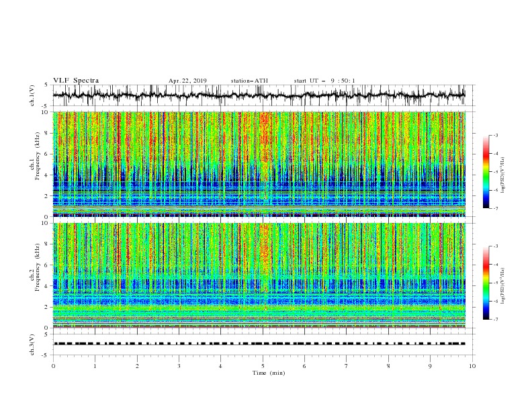Click ch.2 frequency axis tick "2"

[46, 307]
